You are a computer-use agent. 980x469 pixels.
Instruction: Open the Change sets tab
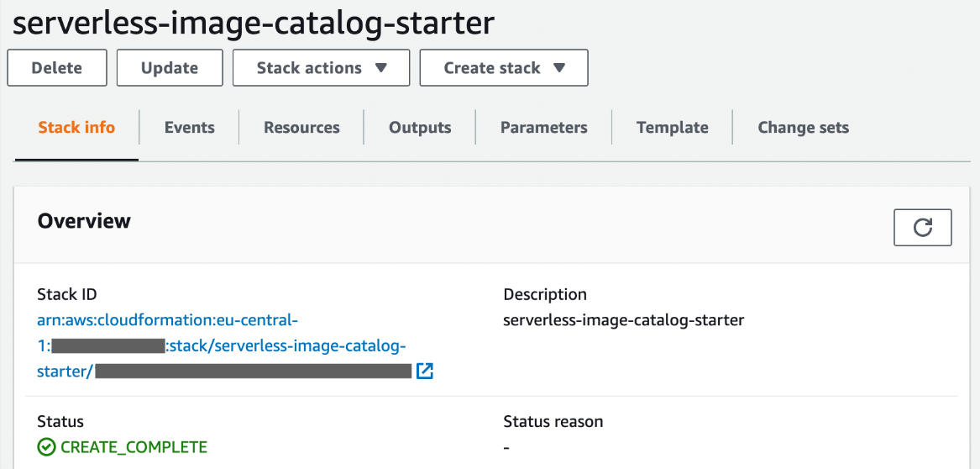[803, 128]
